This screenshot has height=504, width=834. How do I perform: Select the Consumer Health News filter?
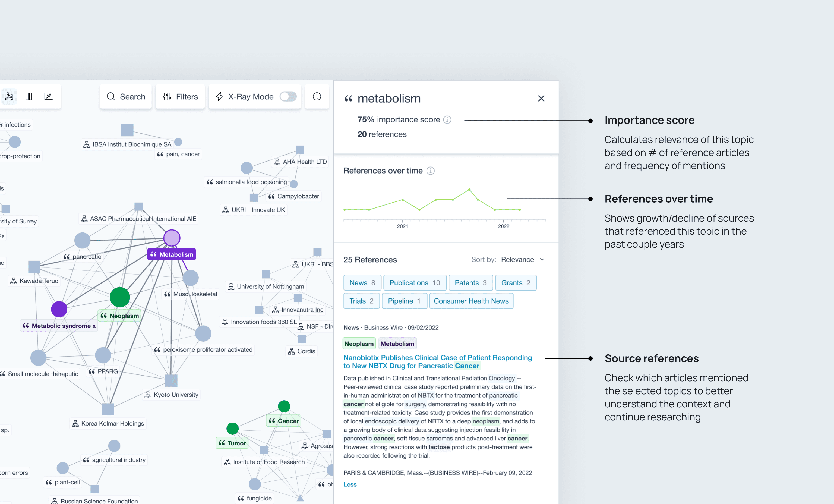471,301
